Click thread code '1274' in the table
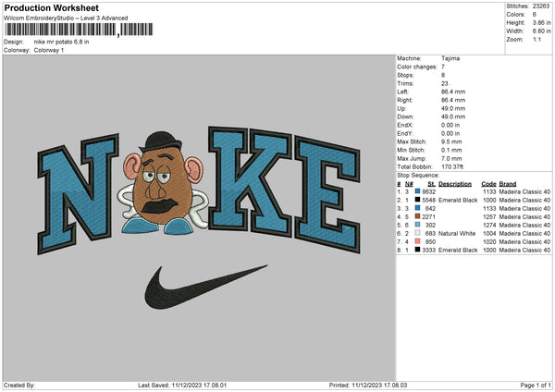Viewport: 555px width, 392px height. (489, 225)
